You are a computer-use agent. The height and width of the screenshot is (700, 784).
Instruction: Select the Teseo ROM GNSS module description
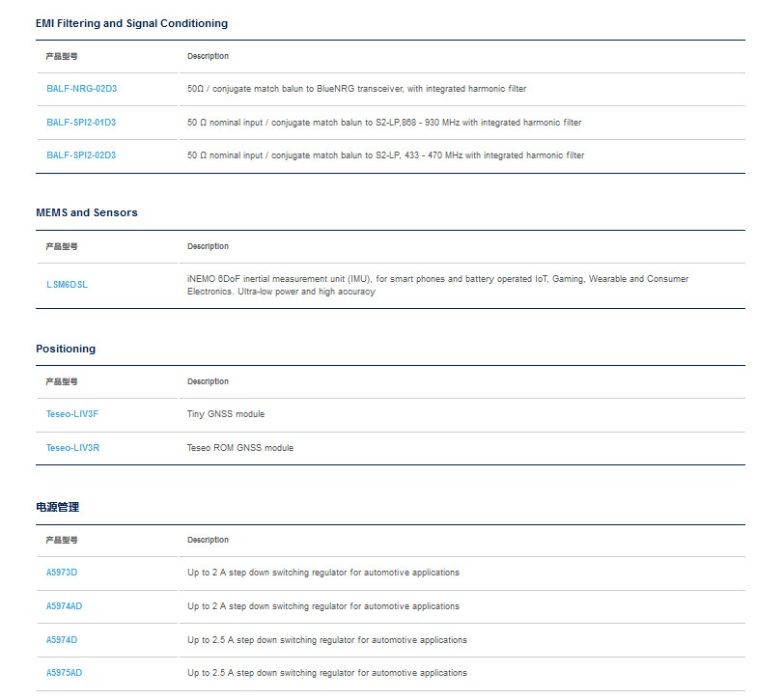(x=240, y=448)
